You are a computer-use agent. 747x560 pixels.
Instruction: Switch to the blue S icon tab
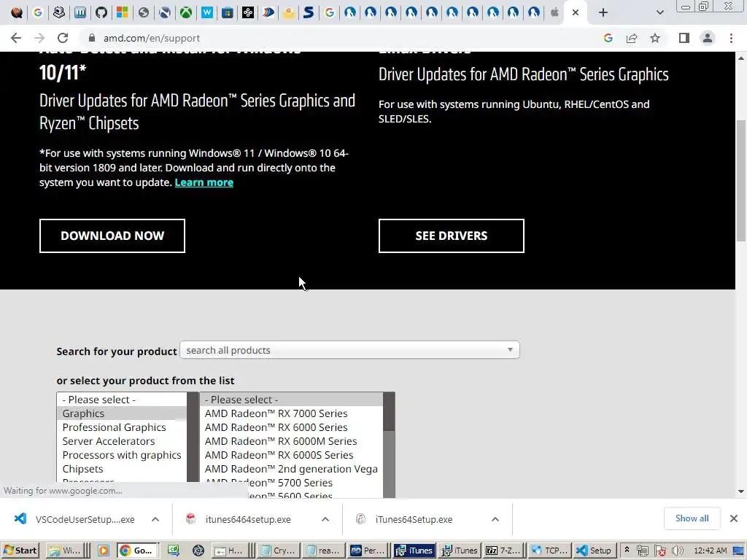(x=309, y=12)
